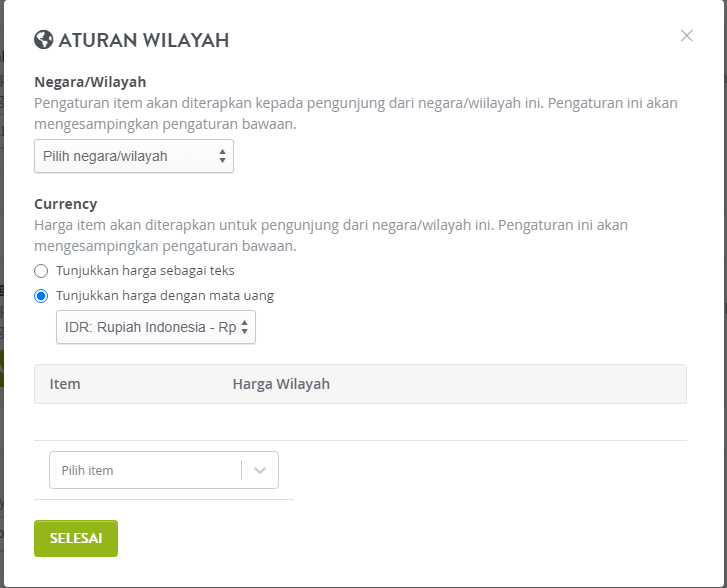Viewport: 727px width, 588px height.
Task: Click the Item column header
Action: click(65, 384)
